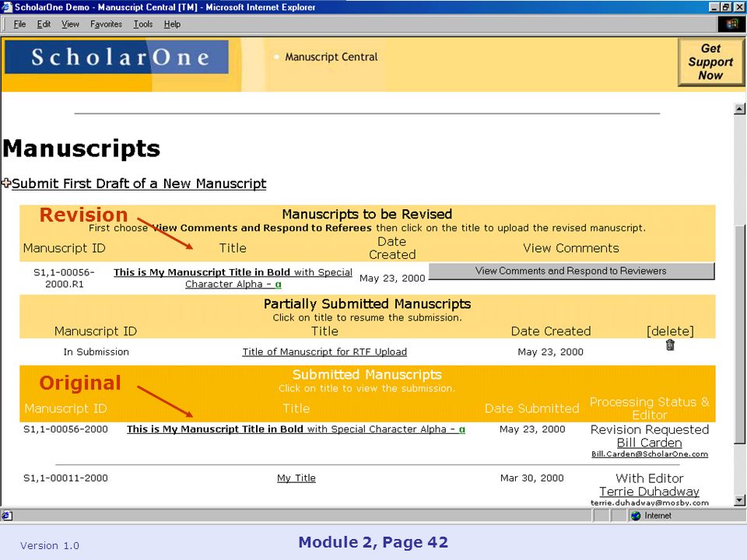Click the View Comments column header
This screenshot has width=747, height=560.
tap(571, 248)
